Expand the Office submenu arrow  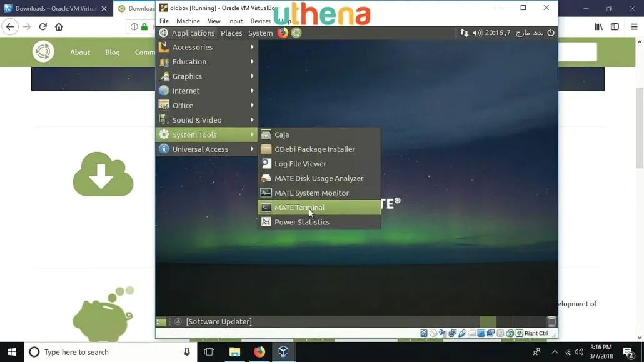tap(252, 105)
